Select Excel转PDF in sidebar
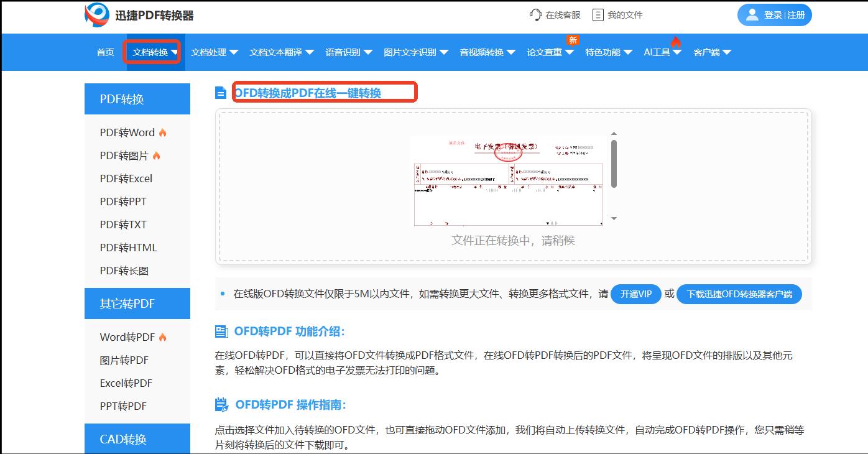868x454 pixels. click(126, 383)
